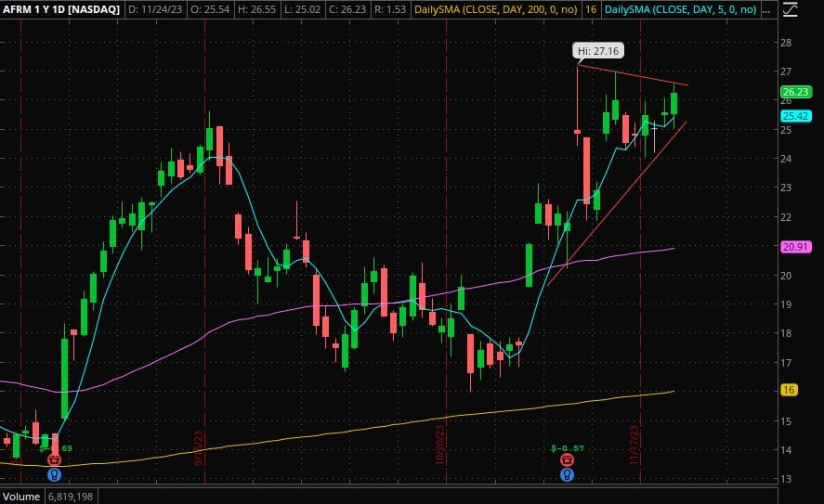The width and height of the screenshot is (824, 504).
Task: Click the blue lightbulb icon at chart's left
Action: 54,474
